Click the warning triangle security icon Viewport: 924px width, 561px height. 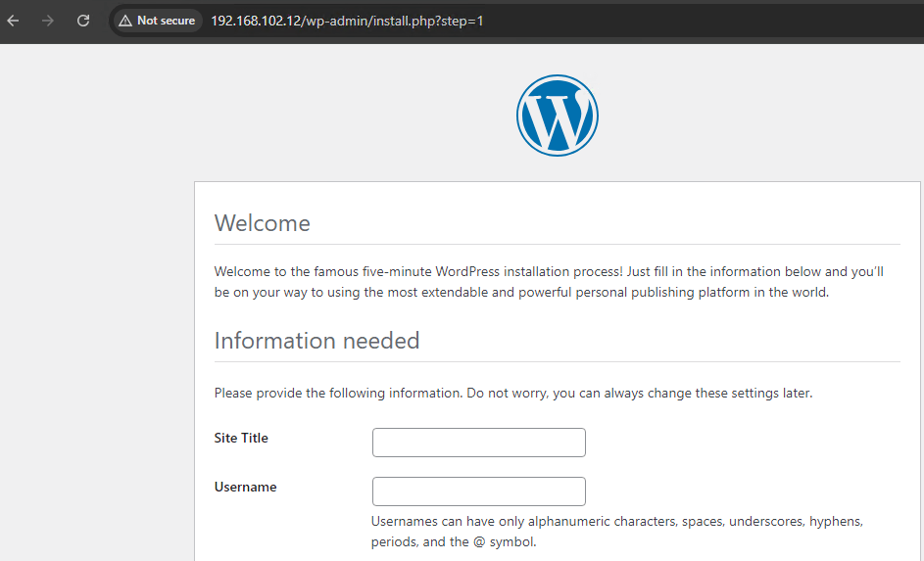[125, 21]
